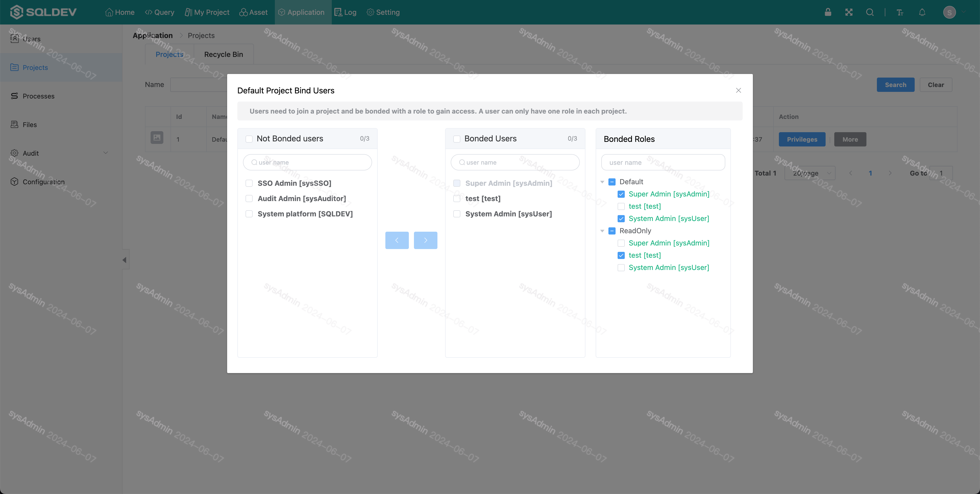Click the forward arrow transfer button

coord(425,240)
